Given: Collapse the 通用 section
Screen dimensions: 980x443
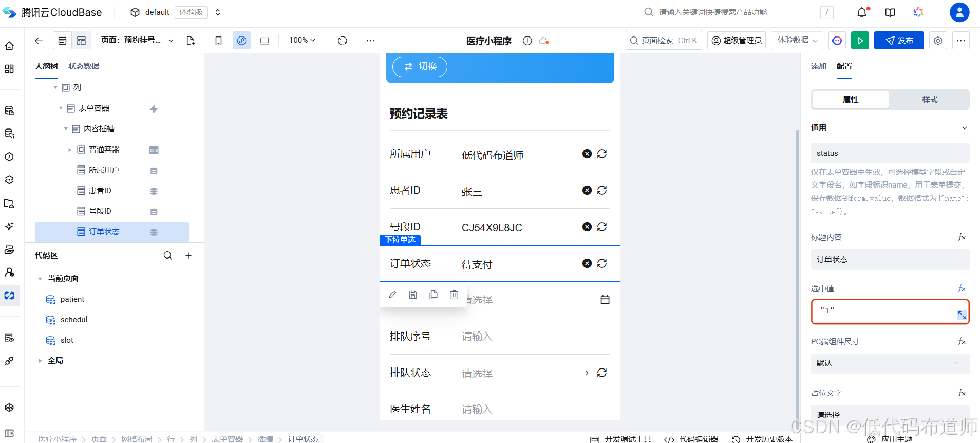Looking at the screenshot, I should (x=964, y=128).
